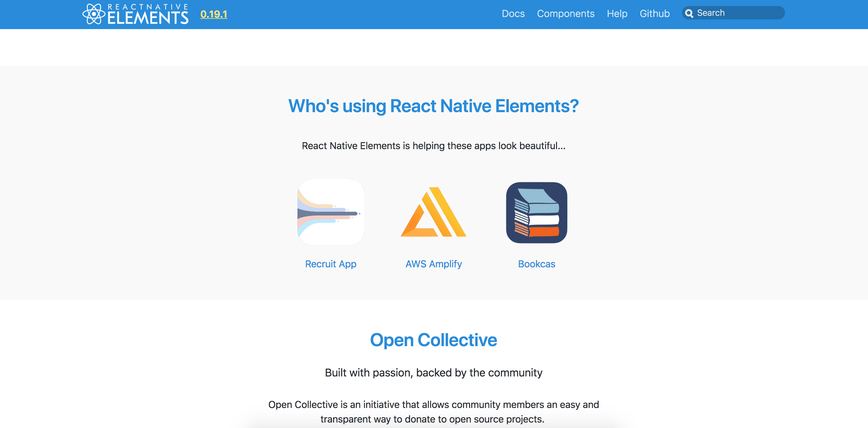868x428 pixels.
Task: Click the magnifier icon in search bar
Action: (x=689, y=14)
